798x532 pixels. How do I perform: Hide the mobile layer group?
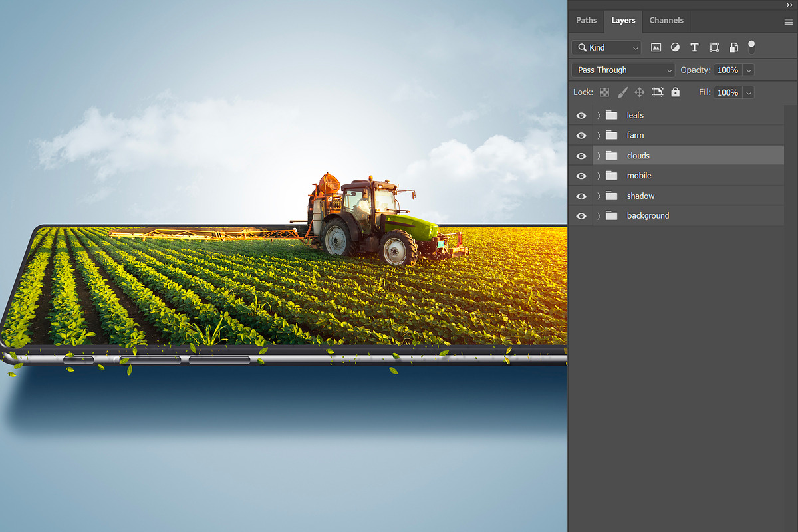[581, 176]
